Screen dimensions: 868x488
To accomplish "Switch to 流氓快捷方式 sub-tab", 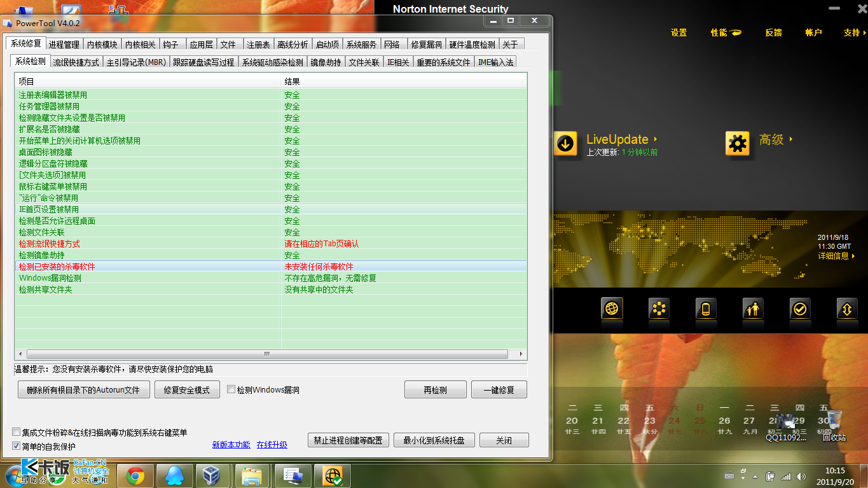I will point(76,62).
